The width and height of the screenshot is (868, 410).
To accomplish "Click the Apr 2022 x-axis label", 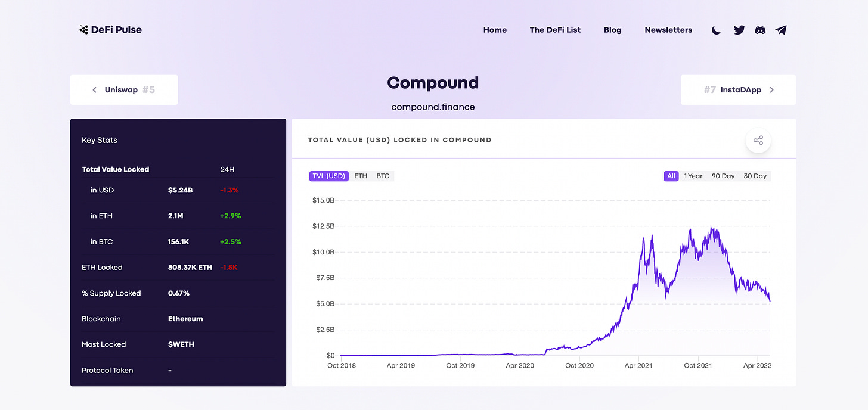I will [757, 365].
